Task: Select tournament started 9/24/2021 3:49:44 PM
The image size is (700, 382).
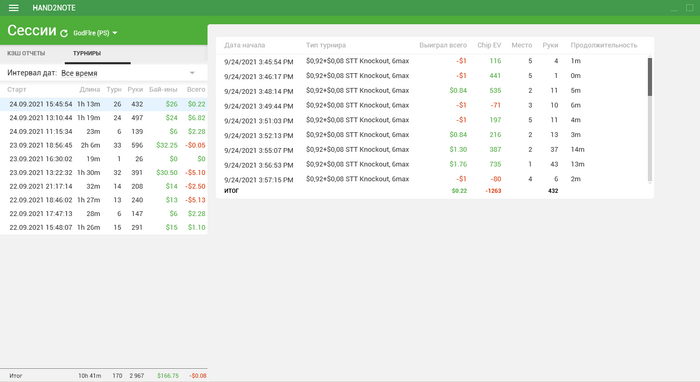Action: pyautogui.click(x=432, y=105)
